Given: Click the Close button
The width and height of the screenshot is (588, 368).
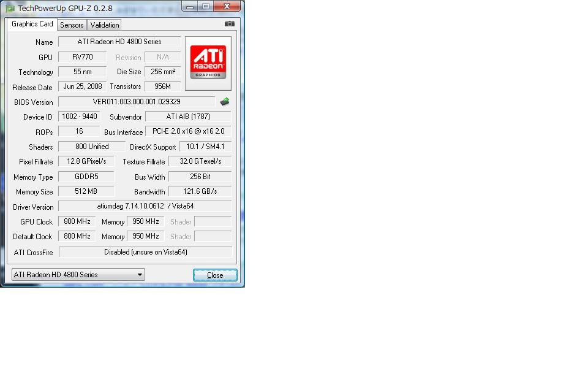Looking at the screenshot, I should coord(215,275).
